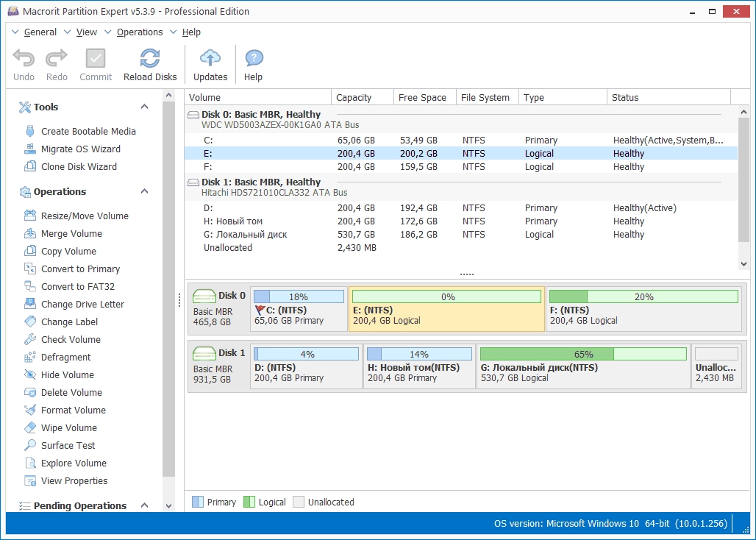Select the Unallocated block on Disk 1
This screenshot has height=540, width=756.
[716, 366]
